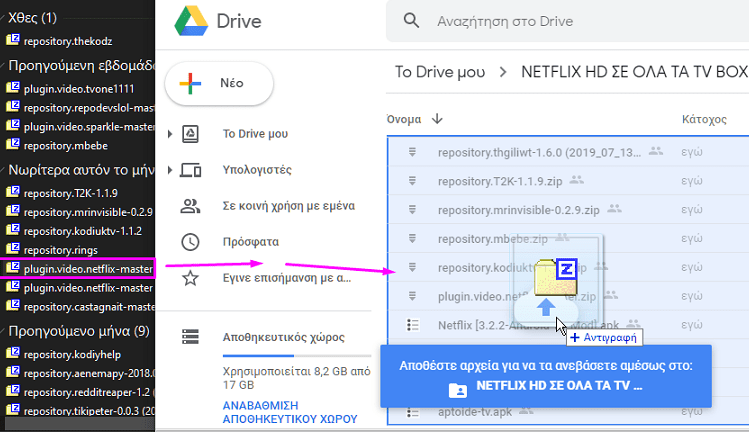
Task: Click the Νέο (New) button
Action: tap(219, 83)
